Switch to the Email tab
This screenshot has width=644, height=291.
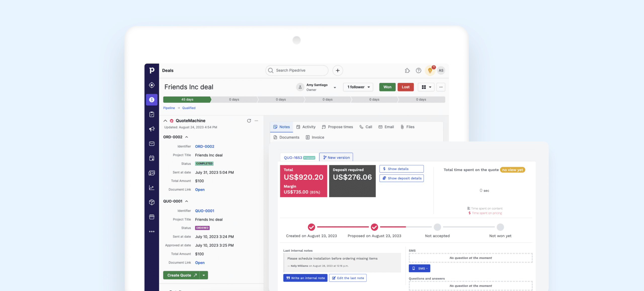386,127
